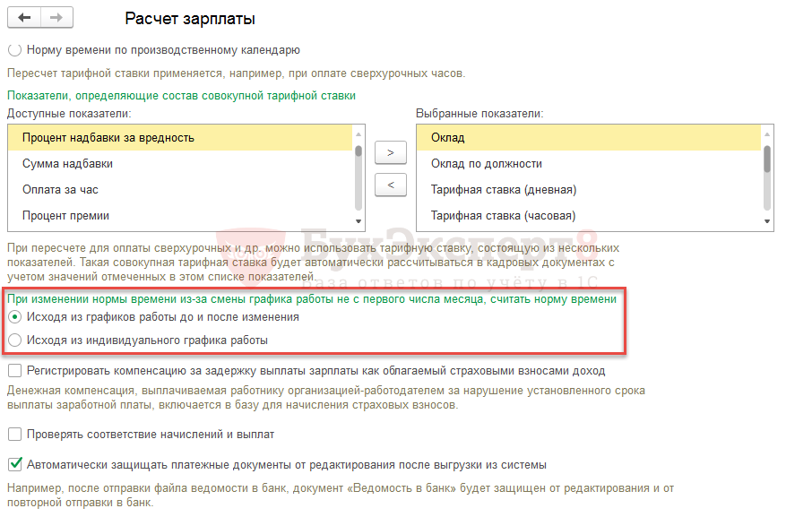Image resolution: width=812 pixels, height=517 pixels.
Task: Select "Процент премии" in available indicators
Action: click(179, 215)
